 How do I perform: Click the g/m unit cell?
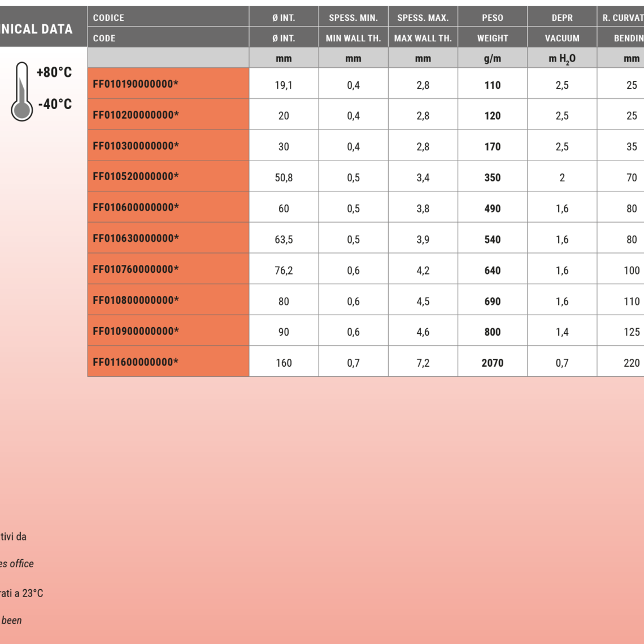[492, 58]
